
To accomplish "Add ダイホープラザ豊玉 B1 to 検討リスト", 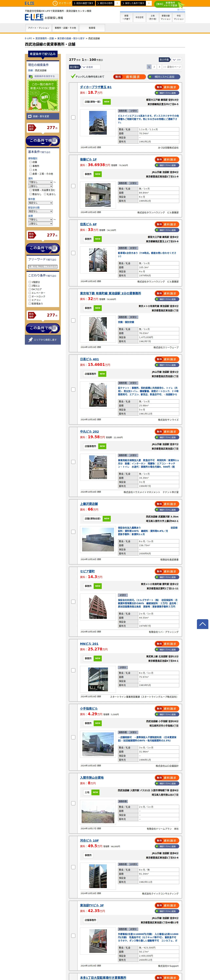I will point(167,93).
